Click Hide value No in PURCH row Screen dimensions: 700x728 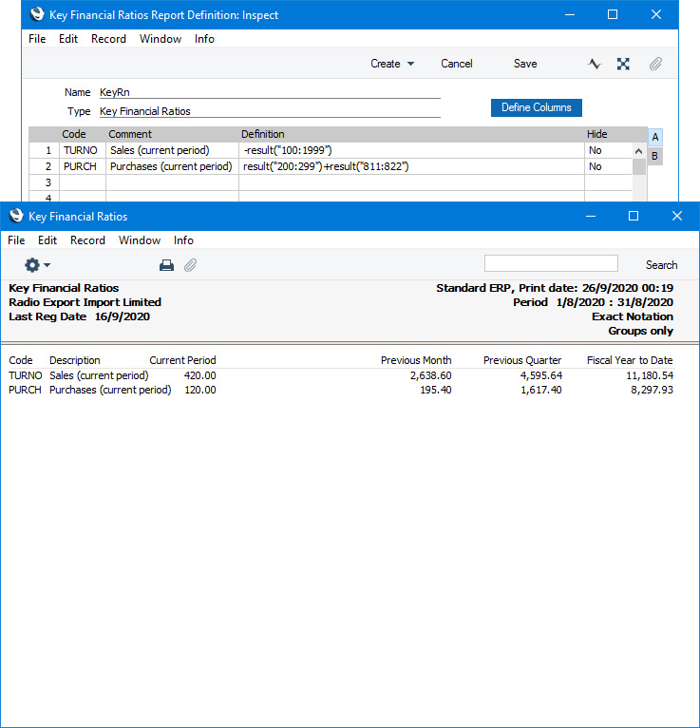pyautogui.click(x=608, y=166)
